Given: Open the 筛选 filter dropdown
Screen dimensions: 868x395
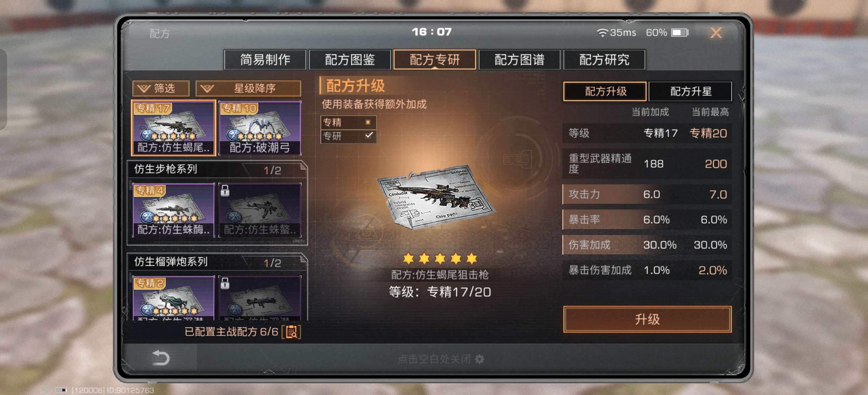Looking at the screenshot, I should pyautogui.click(x=161, y=88).
